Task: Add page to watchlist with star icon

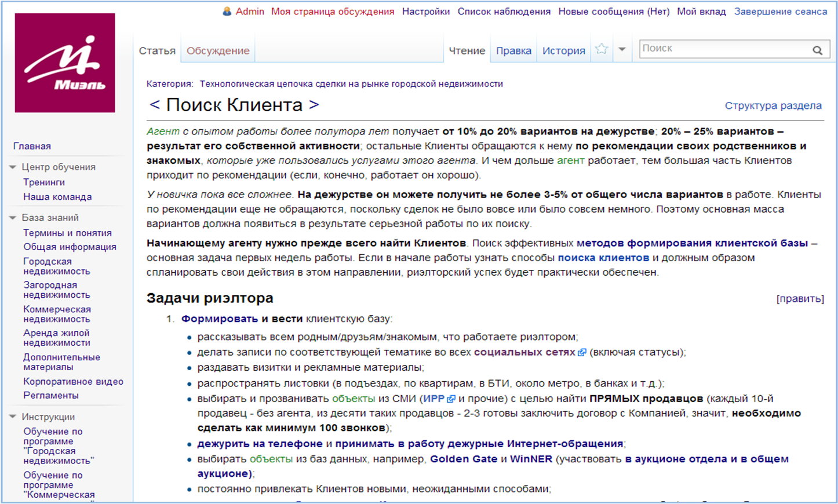Action: (x=602, y=49)
